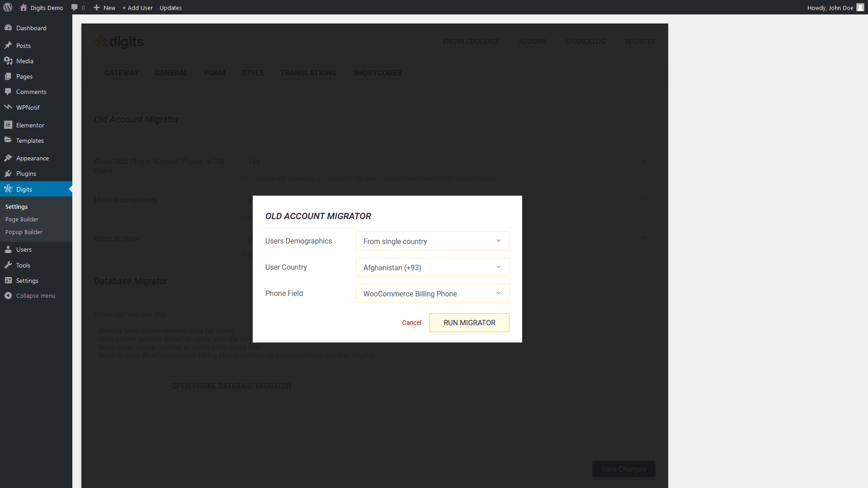This screenshot has width=868, height=488.
Task: Click the Digits flower icon in sidebar
Action: 8,189
